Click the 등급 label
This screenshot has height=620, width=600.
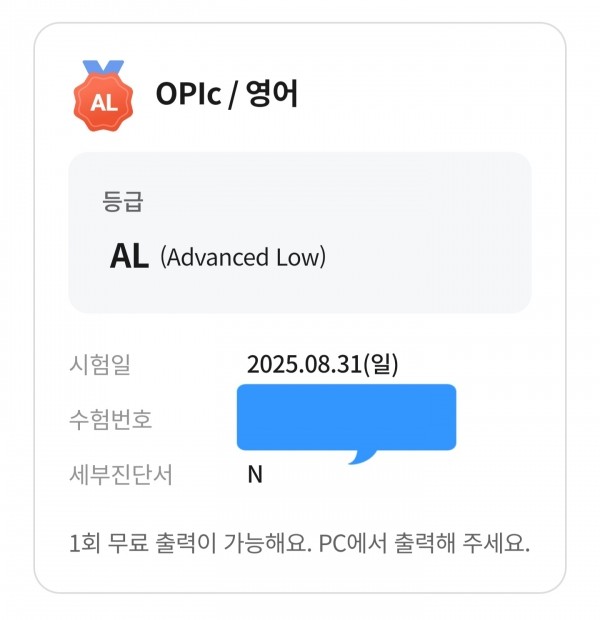point(122,202)
